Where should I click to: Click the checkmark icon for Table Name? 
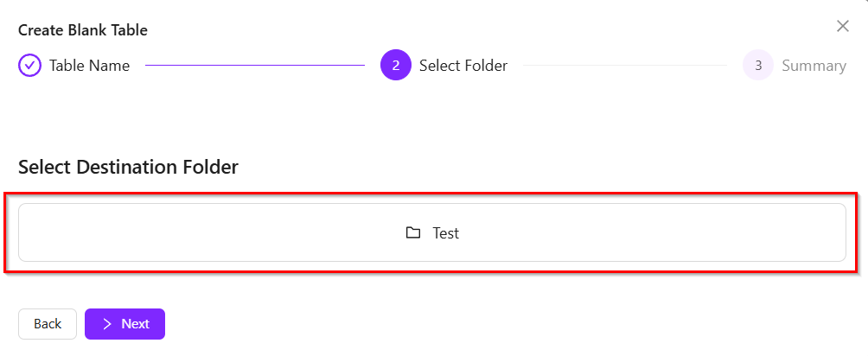(x=29, y=66)
